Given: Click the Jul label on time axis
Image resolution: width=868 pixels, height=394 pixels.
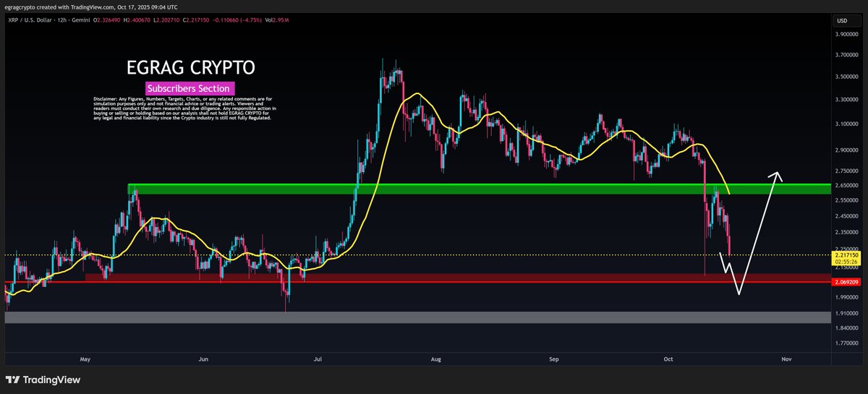Looking at the screenshot, I should 317,359.
